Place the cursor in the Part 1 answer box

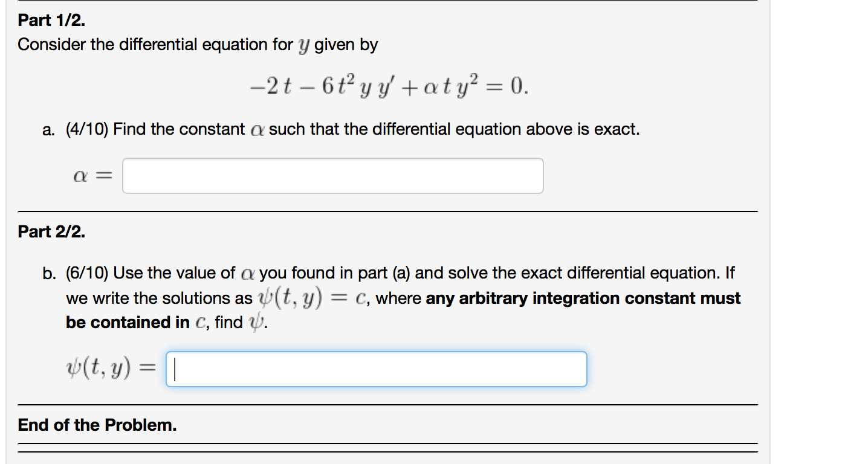point(332,175)
